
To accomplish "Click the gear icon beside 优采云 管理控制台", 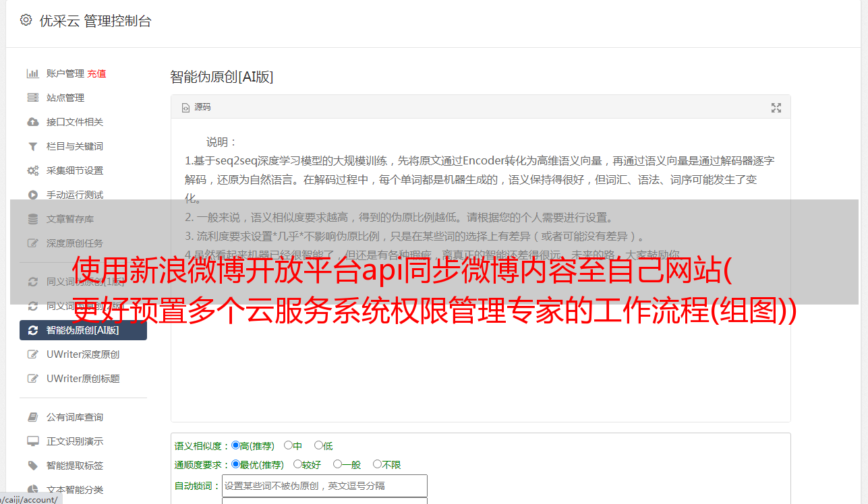I will tap(26, 20).
